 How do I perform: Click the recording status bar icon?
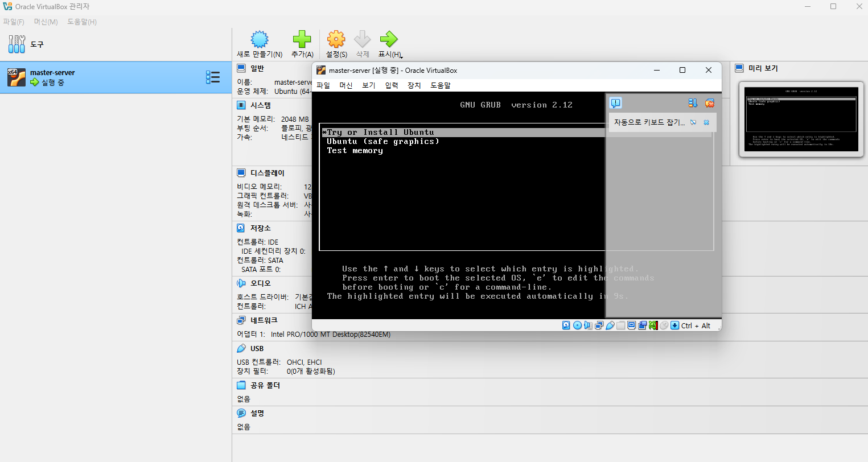click(x=643, y=325)
